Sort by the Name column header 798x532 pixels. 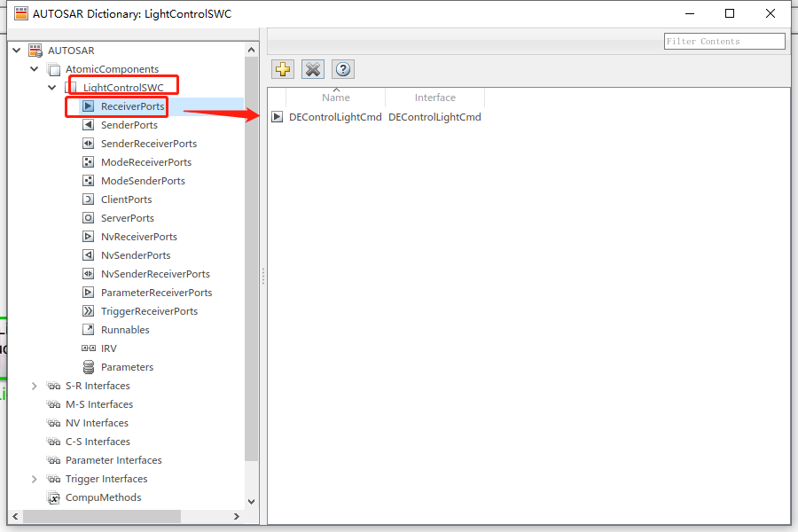click(336, 98)
